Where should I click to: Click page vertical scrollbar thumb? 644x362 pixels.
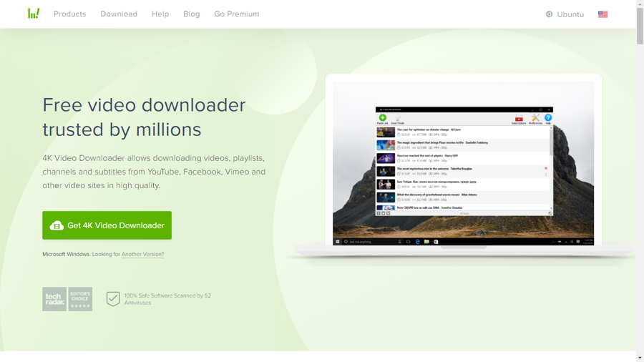point(640,26)
